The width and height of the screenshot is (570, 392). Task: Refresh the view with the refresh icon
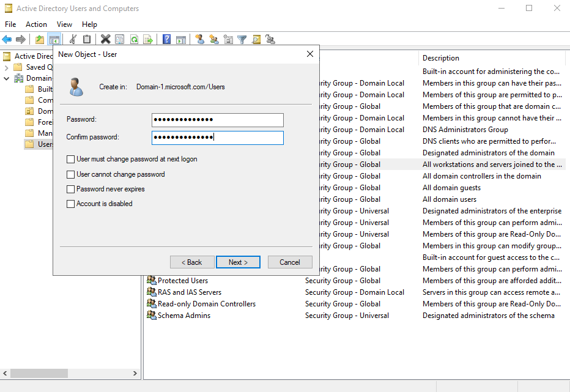click(135, 39)
